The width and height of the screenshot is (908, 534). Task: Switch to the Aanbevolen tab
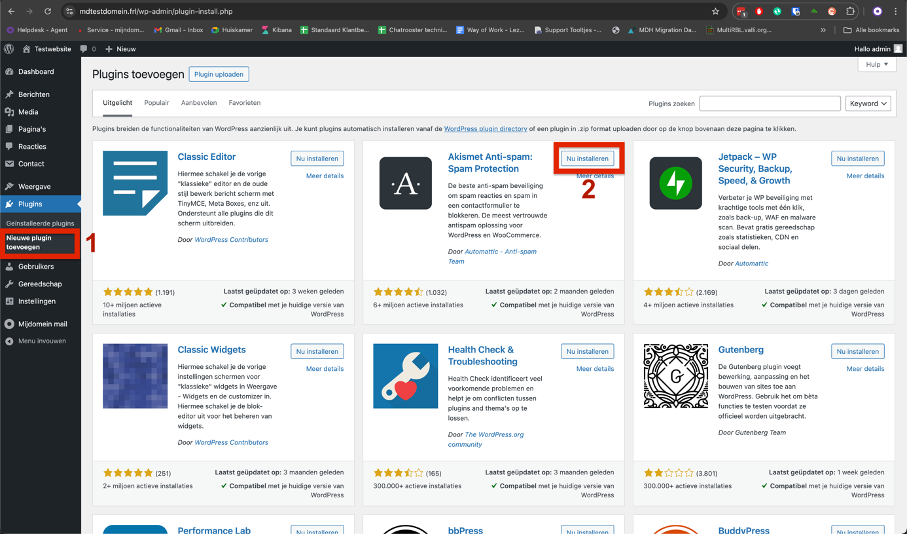click(x=199, y=103)
